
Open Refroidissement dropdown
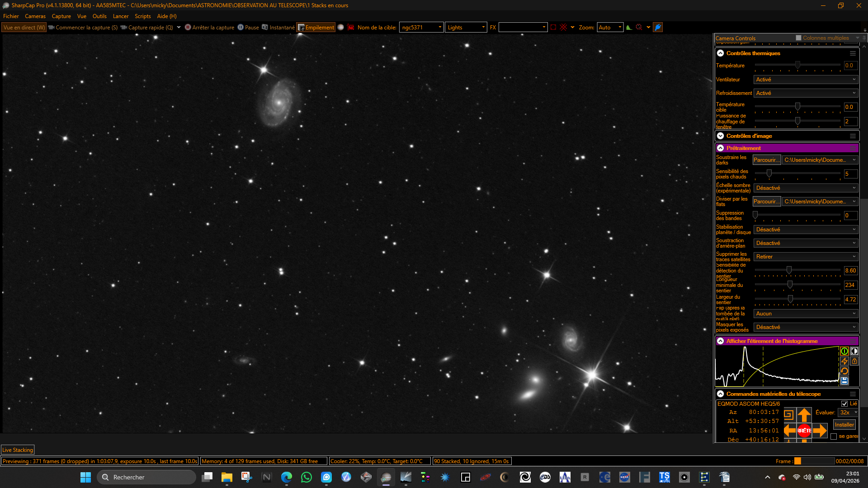pyautogui.click(x=806, y=93)
